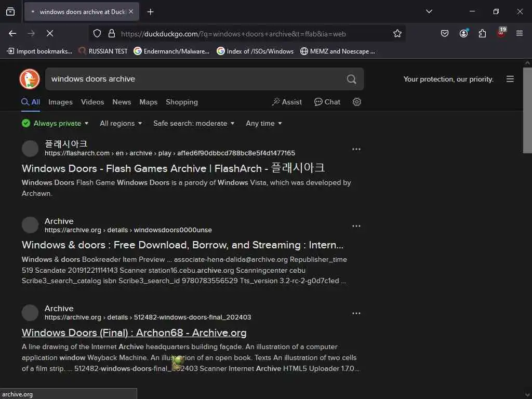Screen dimensions: 532x399
Task: View site security padlock info
Action: coord(112,34)
